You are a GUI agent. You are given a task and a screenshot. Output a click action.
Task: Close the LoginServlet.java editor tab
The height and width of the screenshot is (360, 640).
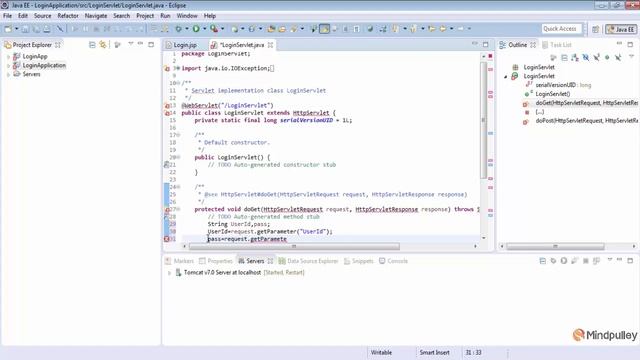tap(270, 45)
